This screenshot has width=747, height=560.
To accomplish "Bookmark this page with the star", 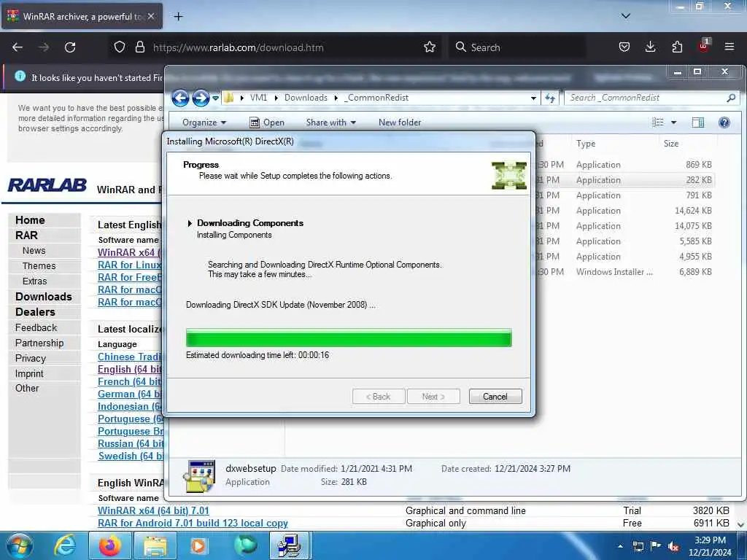I will pyautogui.click(x=430, y=47).
